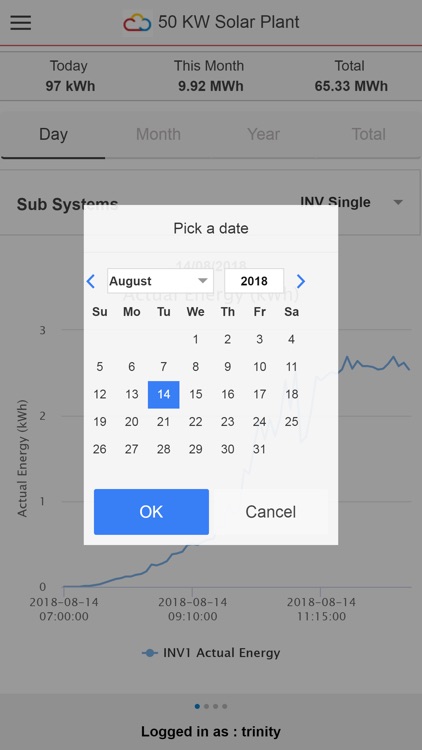
Task: Select second page indicator dot
Action: [206, 706]
